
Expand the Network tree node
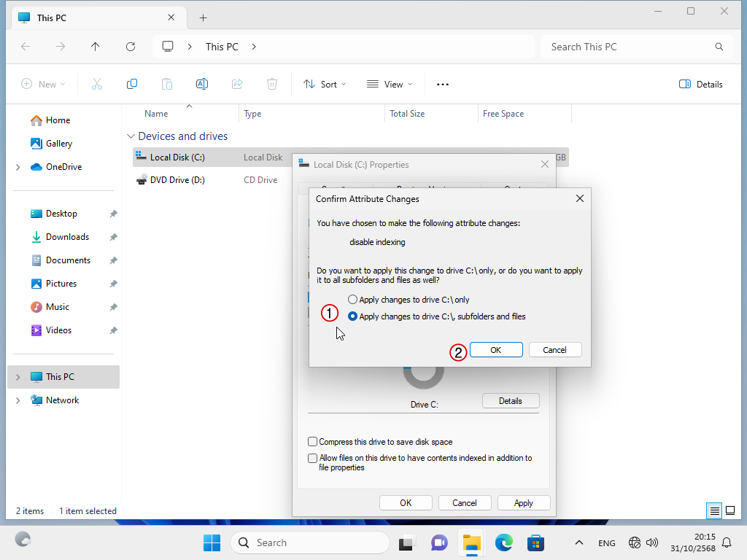18,400
